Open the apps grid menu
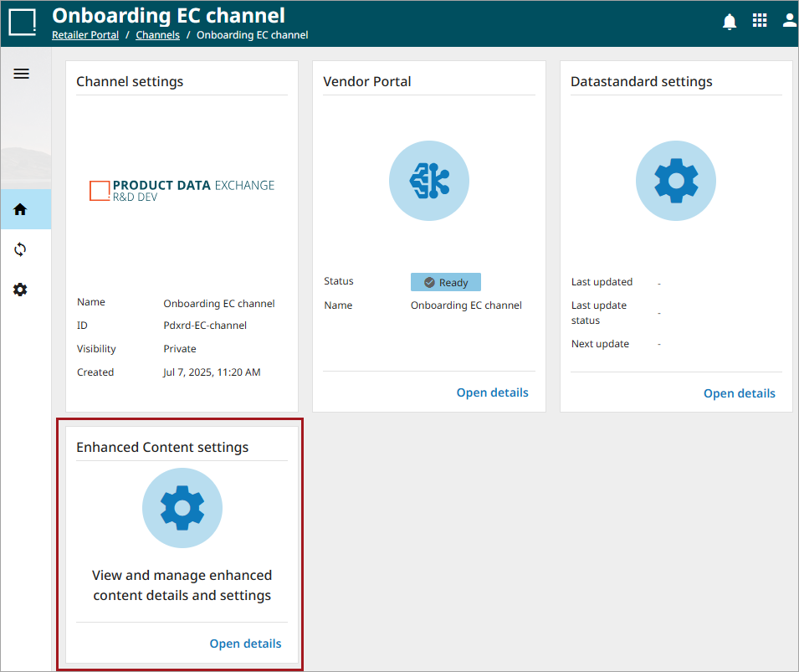 click(x=760, y=21)
